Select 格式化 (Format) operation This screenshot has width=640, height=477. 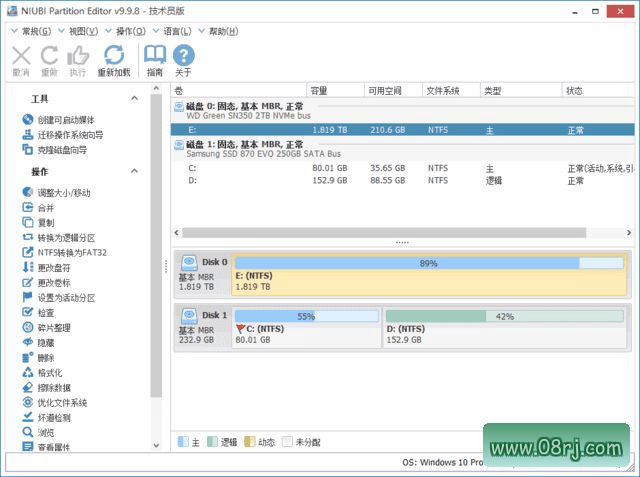click(x=42, y=373)
